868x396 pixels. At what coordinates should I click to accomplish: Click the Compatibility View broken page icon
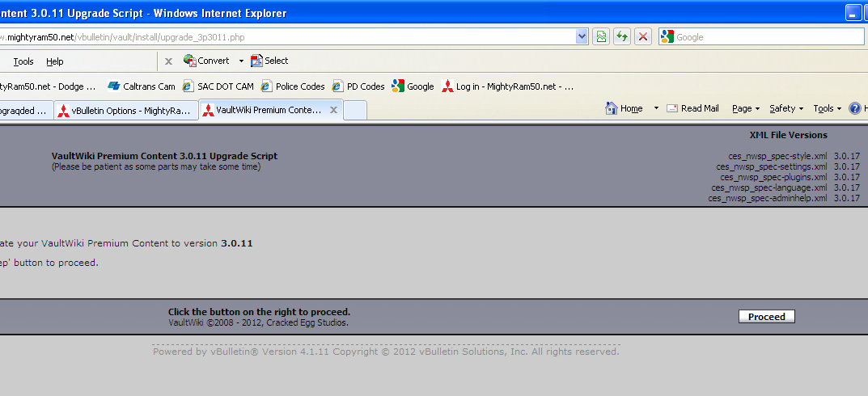(600, 37)
